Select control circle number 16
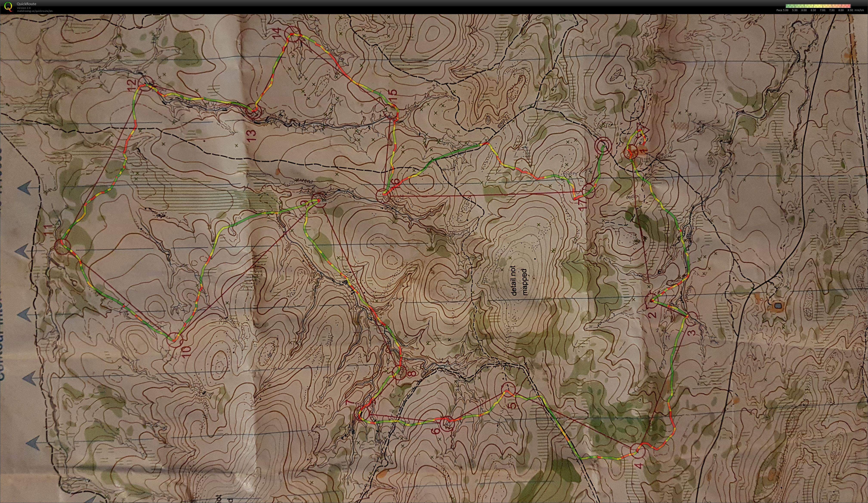This screenshot has width=868, height=503. point(383,196)
